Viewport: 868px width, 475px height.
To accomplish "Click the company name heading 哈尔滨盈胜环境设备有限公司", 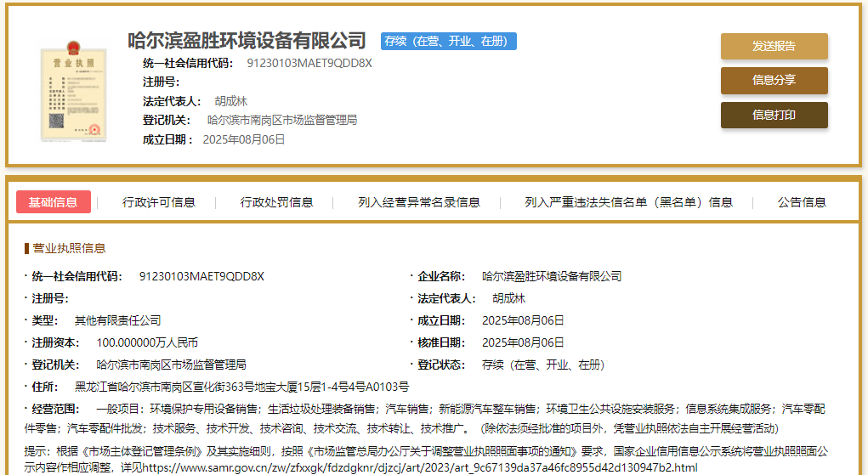I will coord(247,41).
